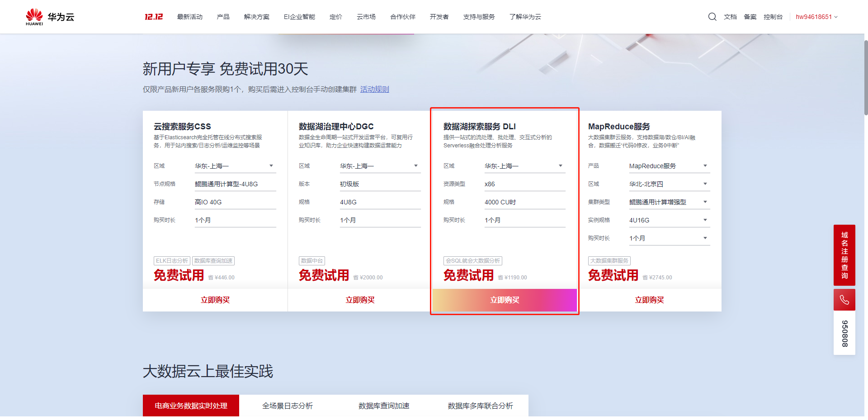The width and height of the screenshot is (868, 420).
Task: Open the 云市场 menu
Action: [x=366, y=17]
